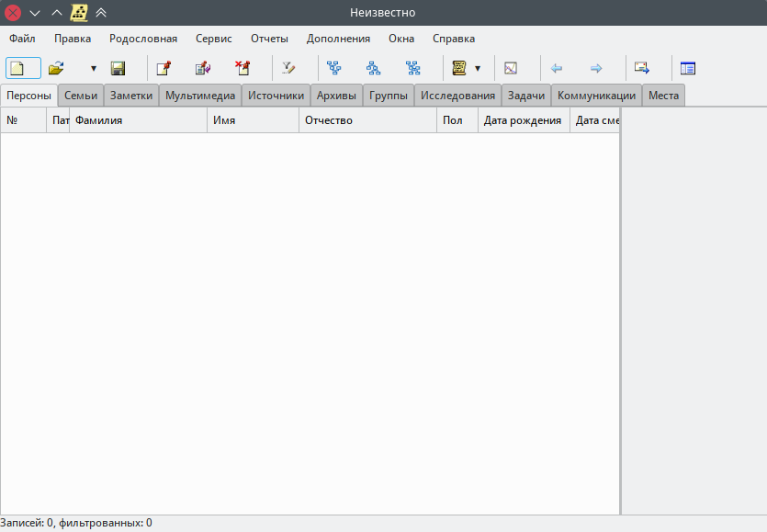Sort by the Дата сме column header
Screen dimensions: 767x532
pyautogui.click(x=595, y=120)
